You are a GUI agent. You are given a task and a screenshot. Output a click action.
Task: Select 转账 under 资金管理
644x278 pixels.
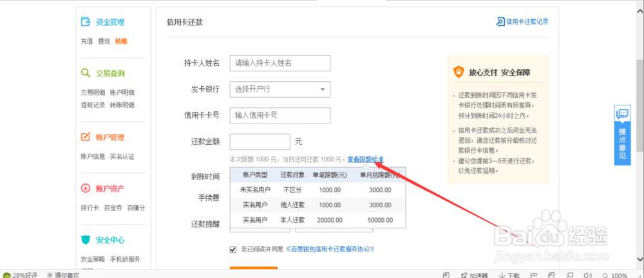point(122,41)
